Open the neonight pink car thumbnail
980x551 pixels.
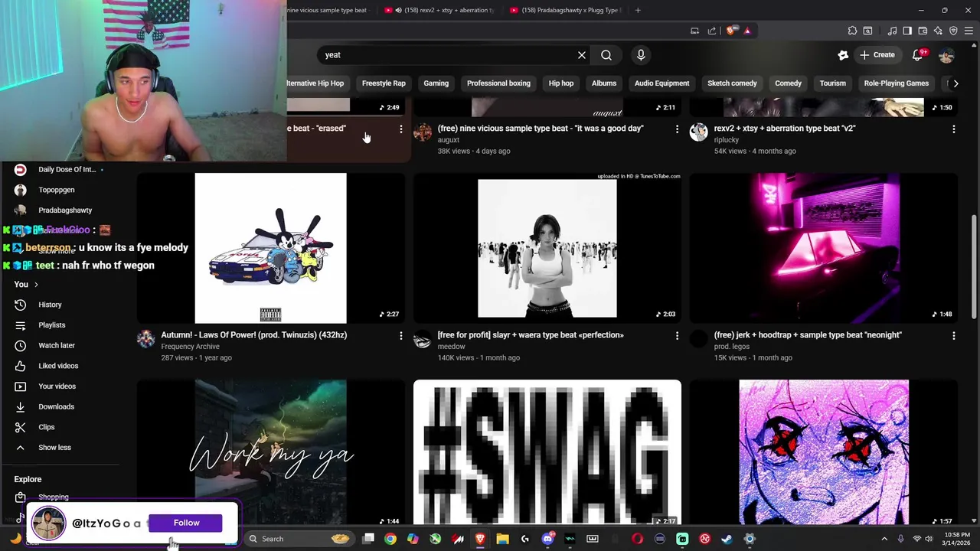pyautogui.click(x=823, y=248)
